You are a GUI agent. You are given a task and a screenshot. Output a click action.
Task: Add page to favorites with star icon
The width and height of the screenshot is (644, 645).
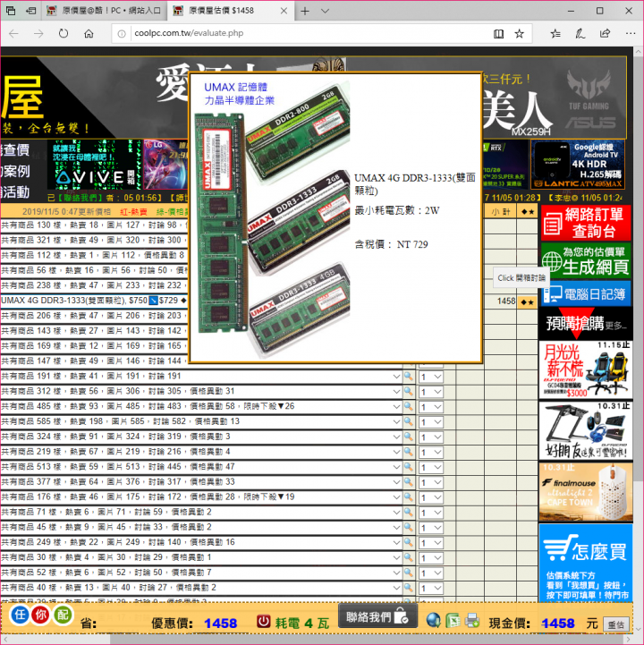click(520, 34)
